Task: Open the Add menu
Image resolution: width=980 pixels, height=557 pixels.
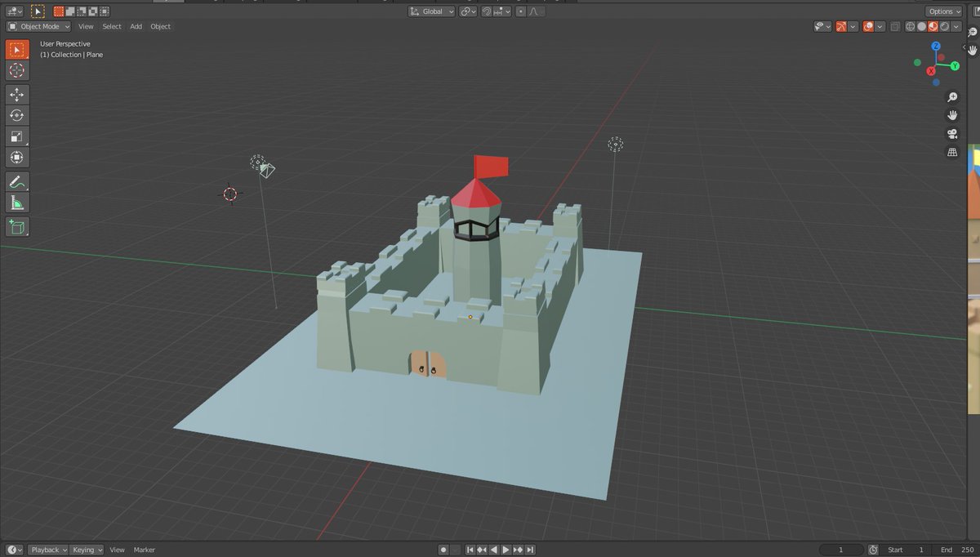Action: tap(136, 26)
